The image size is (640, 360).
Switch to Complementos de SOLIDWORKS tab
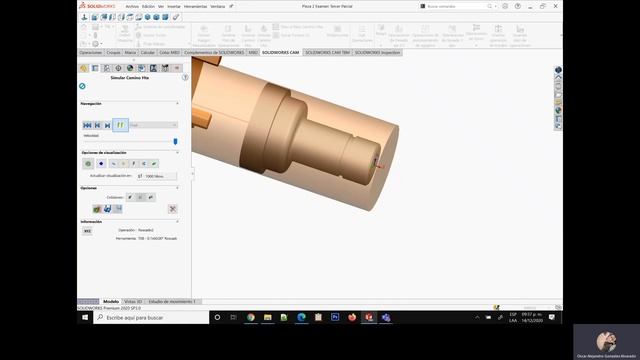tap(213, 53)
